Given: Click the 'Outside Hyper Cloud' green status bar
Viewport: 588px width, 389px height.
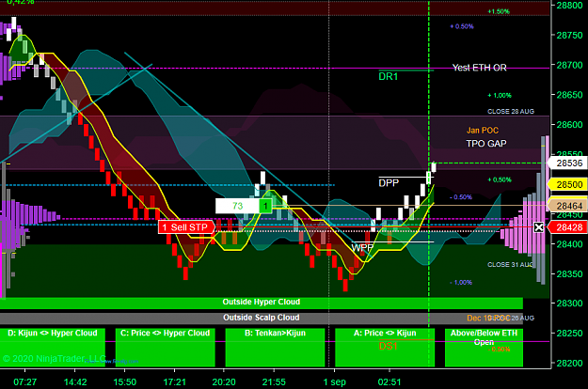Looking at the screenshot, I should [262, 303].
